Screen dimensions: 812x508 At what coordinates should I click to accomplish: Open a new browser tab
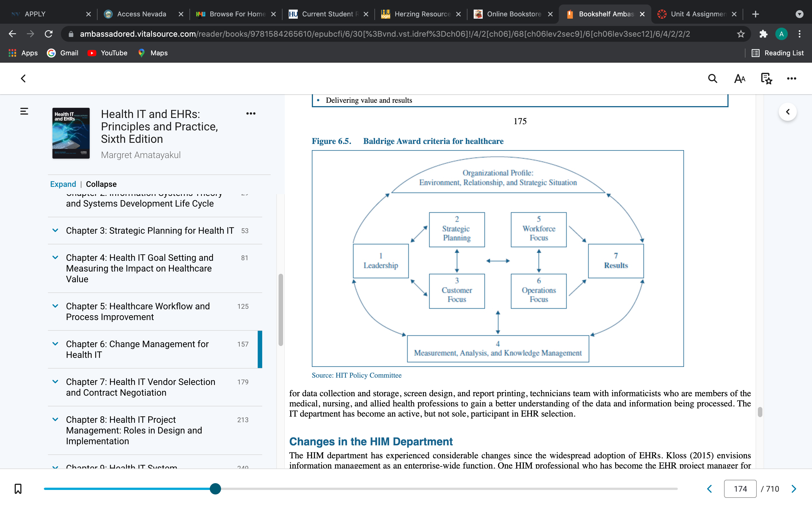pos(755,14)
